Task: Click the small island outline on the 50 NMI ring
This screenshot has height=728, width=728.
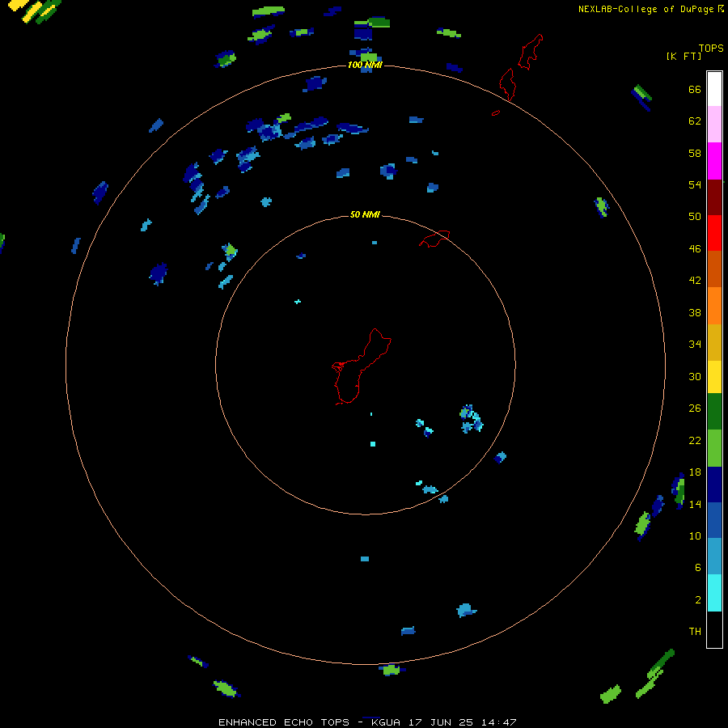Action: (434, 239)
